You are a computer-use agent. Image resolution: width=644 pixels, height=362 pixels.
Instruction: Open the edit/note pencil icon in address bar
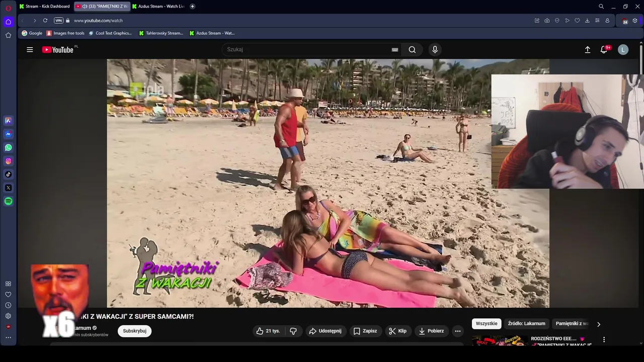tap(537, 21)
